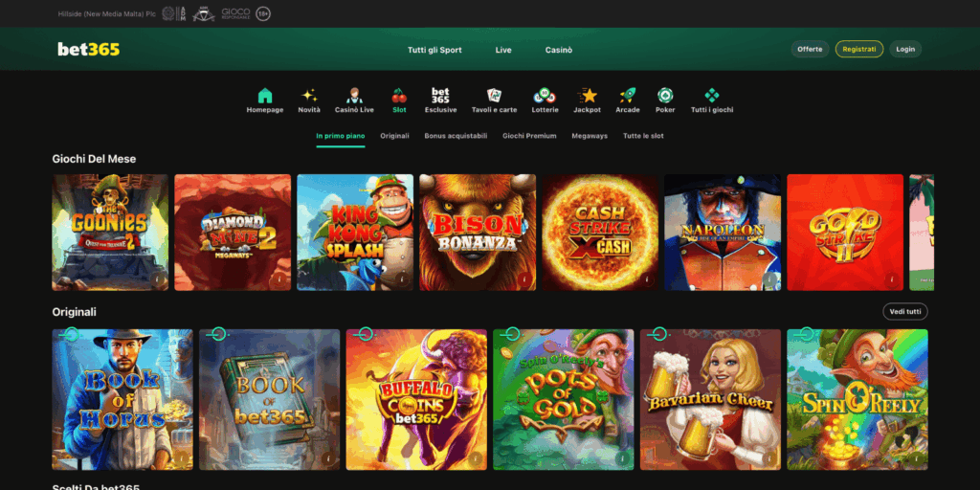Show info for Book of Horus

pyautogui.click(x=182, y=458)
